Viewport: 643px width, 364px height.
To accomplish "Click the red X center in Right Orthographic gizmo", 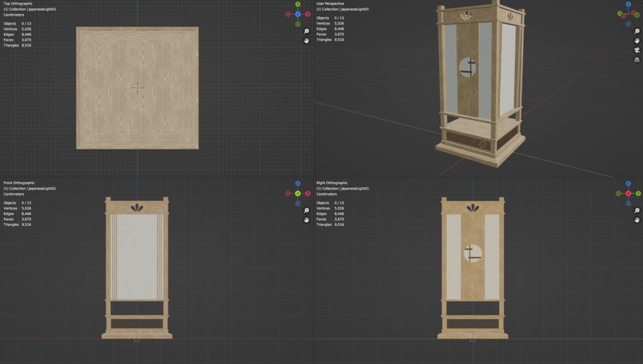I will point(628,193).
